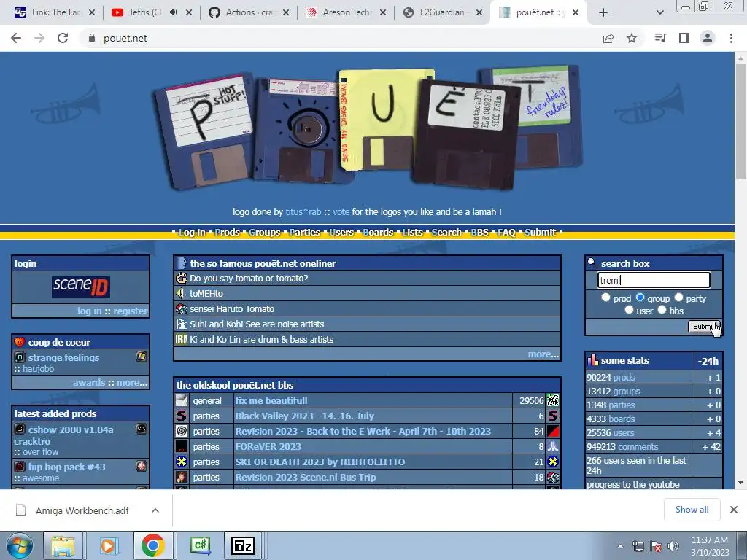Image resolution: width=747 pixels, height=560 pixels.
Task: Open the haujobb group link
Action: (38, 368)
